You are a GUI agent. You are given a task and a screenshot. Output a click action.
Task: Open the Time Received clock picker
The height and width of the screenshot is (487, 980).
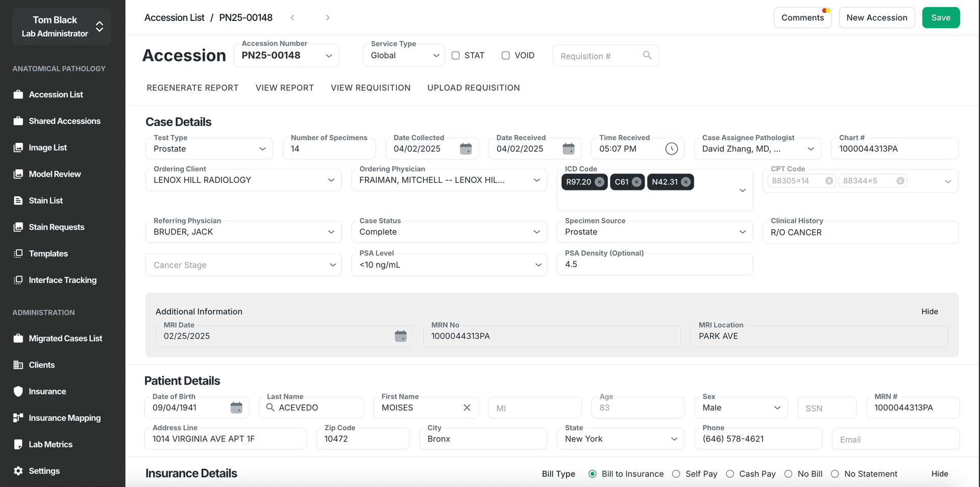tap(671, 149)
